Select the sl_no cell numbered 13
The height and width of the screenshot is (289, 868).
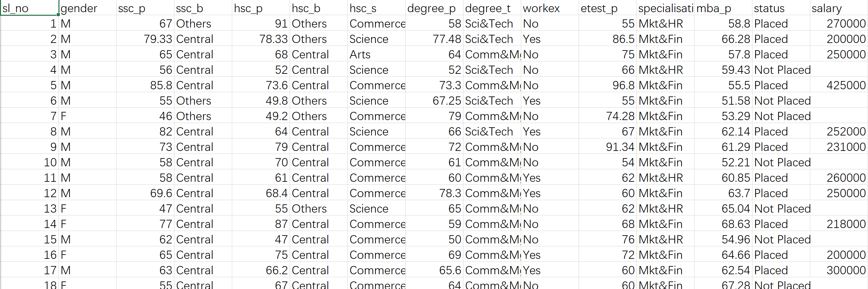(29, 209)
